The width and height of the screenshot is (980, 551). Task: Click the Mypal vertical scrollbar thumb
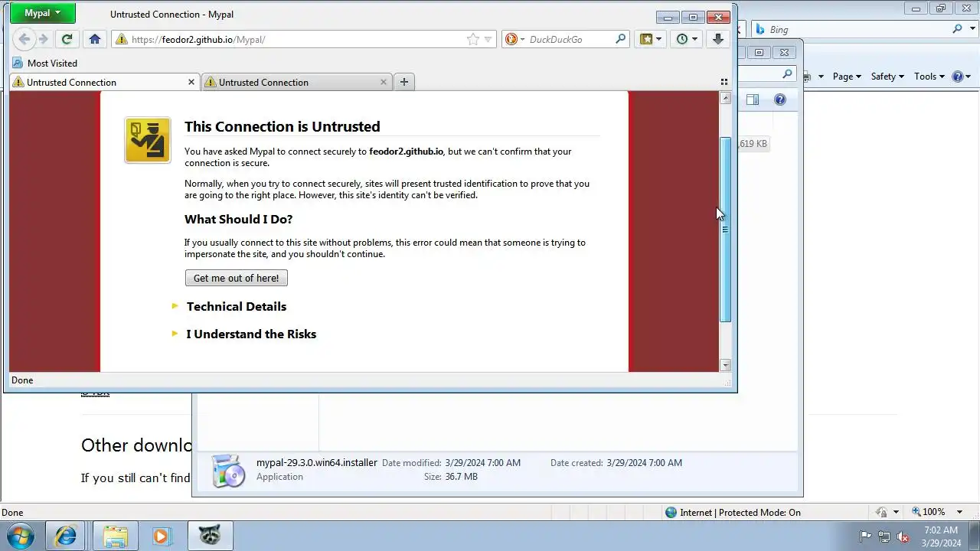click(x=725, y=230)
